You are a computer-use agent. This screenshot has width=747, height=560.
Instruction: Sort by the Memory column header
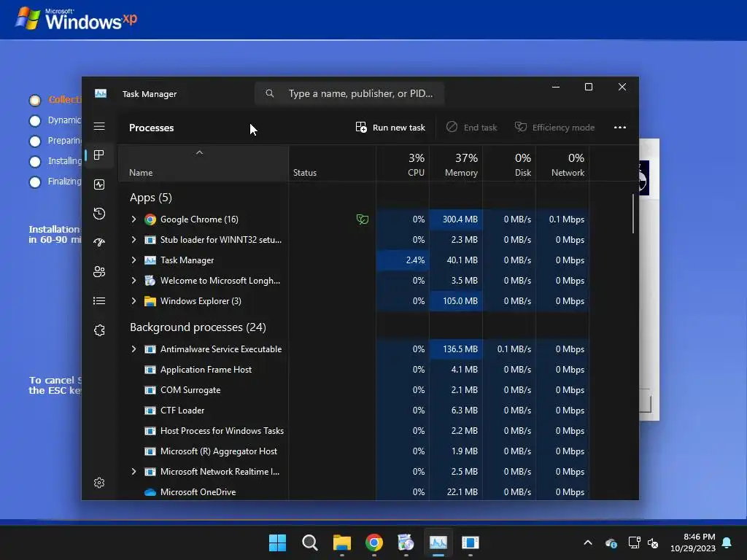(x=456, y=163)
